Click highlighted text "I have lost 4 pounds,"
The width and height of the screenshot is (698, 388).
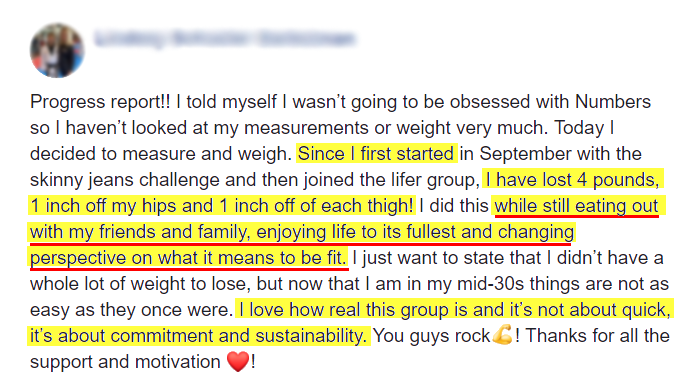pyautogui.click(x=572, y=180)
